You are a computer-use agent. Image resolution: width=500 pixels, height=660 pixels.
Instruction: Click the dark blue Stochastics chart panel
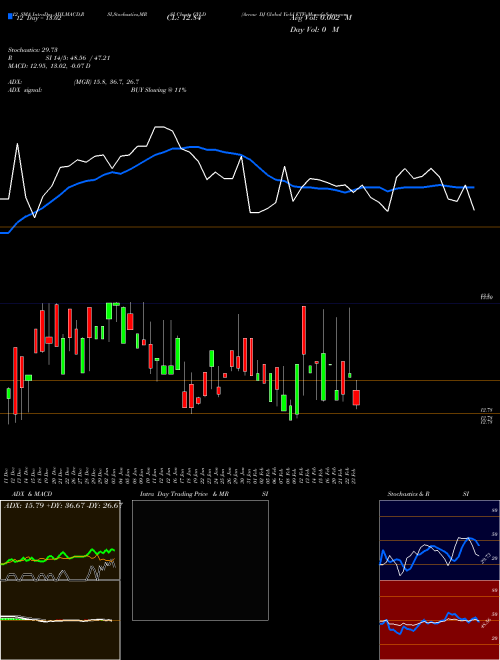[x=439, y=540]
